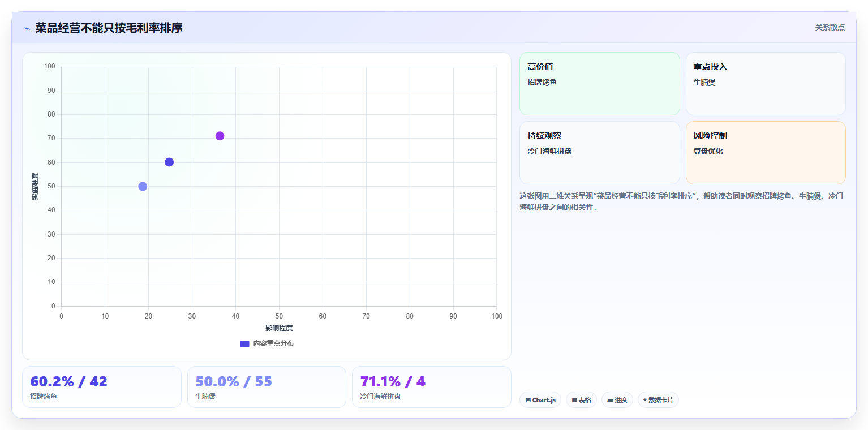Select the 重点投入 quadrant card
Screen dimensions: 868x430
(766, 84)
